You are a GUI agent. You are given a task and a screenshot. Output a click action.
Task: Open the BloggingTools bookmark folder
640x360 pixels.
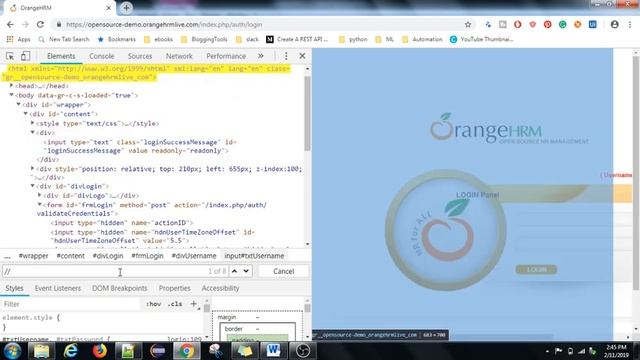204,39
